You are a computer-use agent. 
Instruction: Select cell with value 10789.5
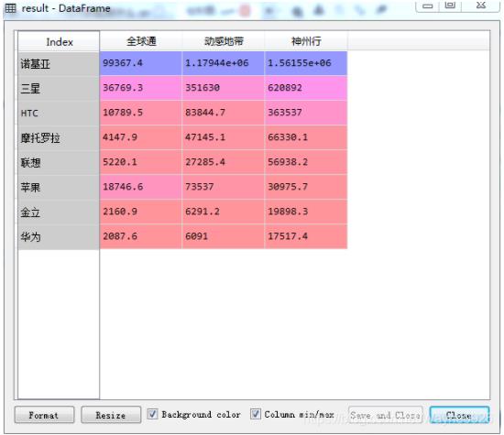click(x=141, y=113)
